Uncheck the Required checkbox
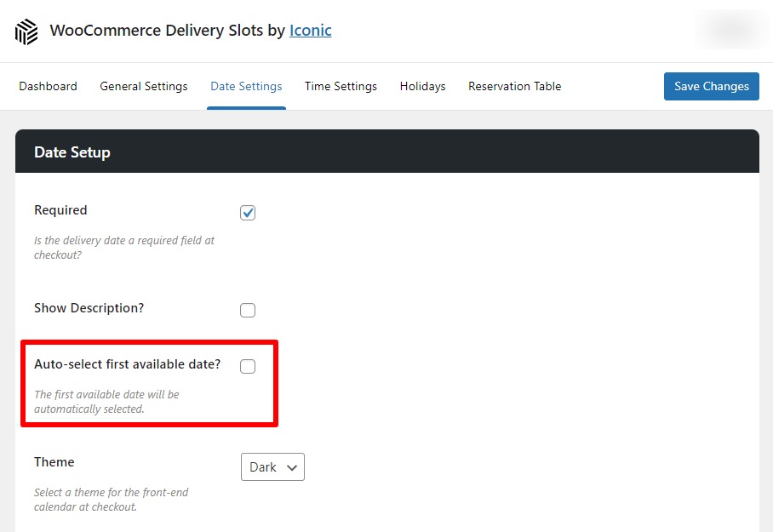The height and width of the screenshot is (532, 773). click(x=247, y=212)
